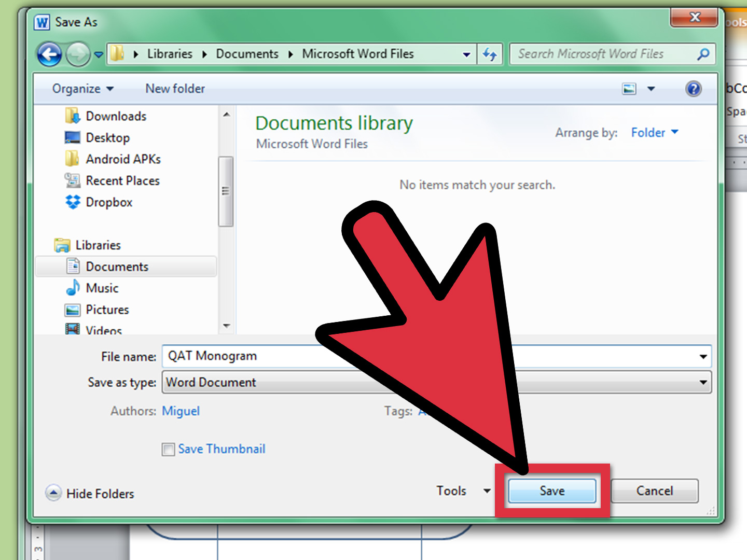747x560 pixels.
Task: Open the Help icon in the toolbar
Action: [694, 89]
